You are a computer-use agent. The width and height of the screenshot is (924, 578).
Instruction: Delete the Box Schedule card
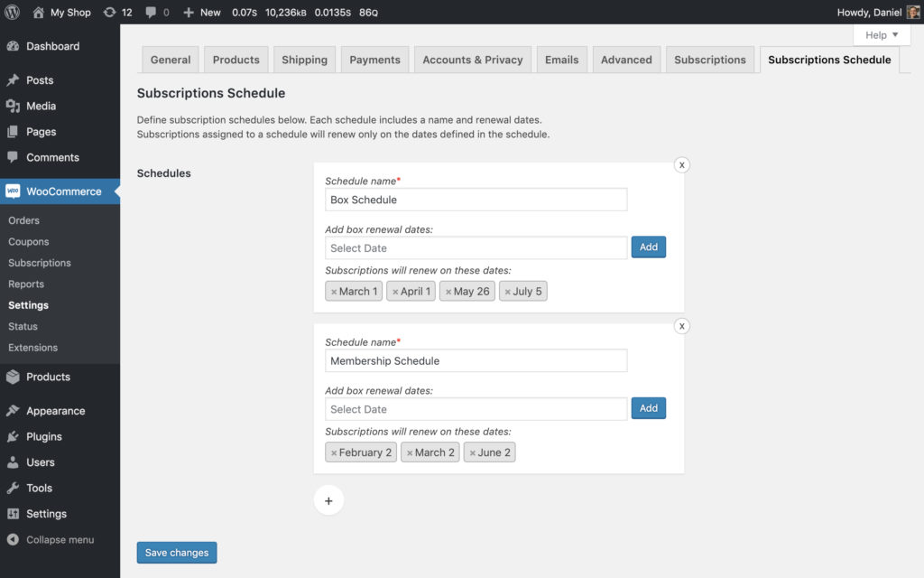[682, 165]
